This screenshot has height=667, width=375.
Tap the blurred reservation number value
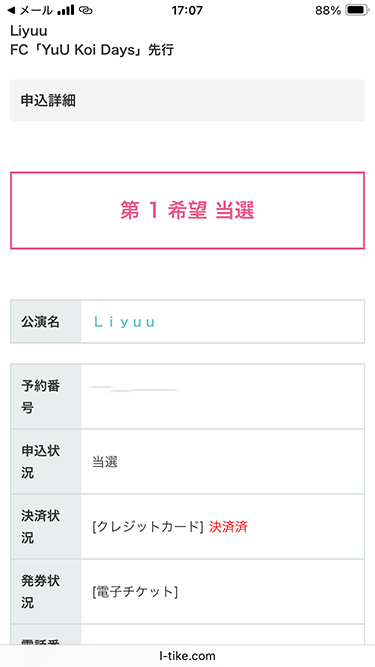[x=134, y=389]
